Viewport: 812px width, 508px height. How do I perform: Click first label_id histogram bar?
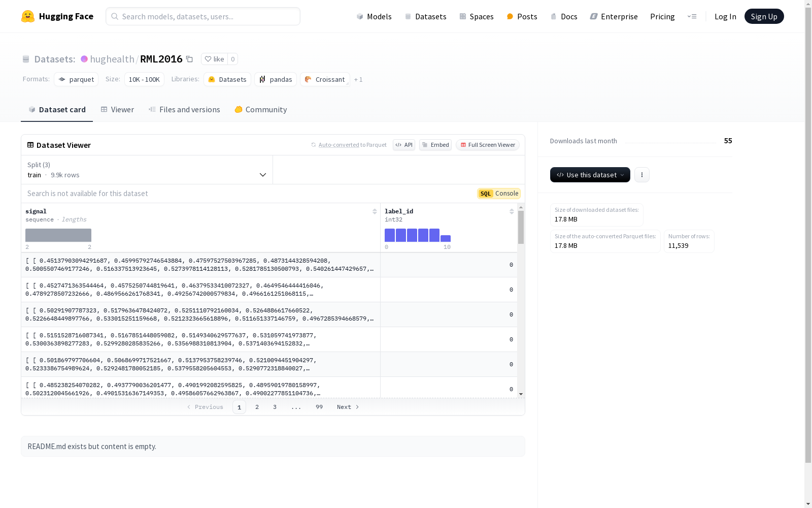pyautogui.click(x=390, y=235)
